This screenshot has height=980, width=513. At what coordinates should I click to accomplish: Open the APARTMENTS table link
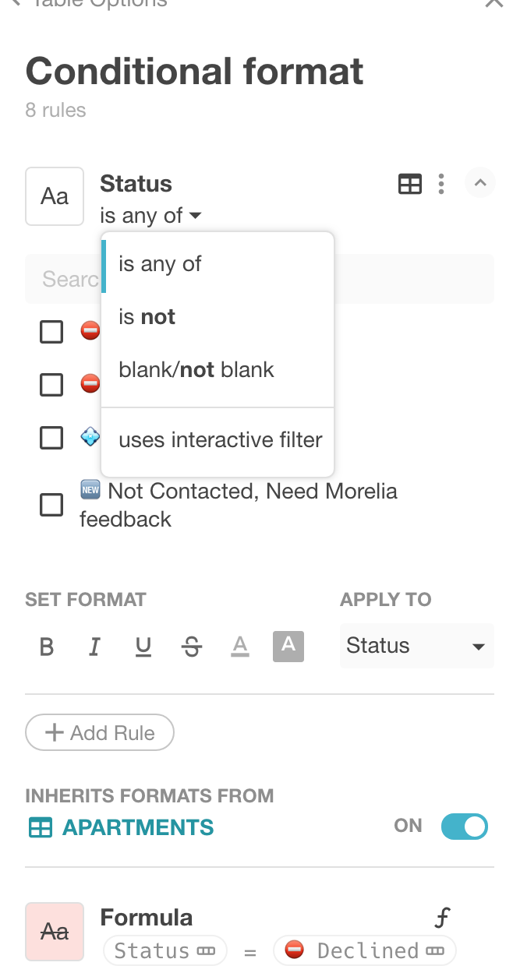(137, 827)
